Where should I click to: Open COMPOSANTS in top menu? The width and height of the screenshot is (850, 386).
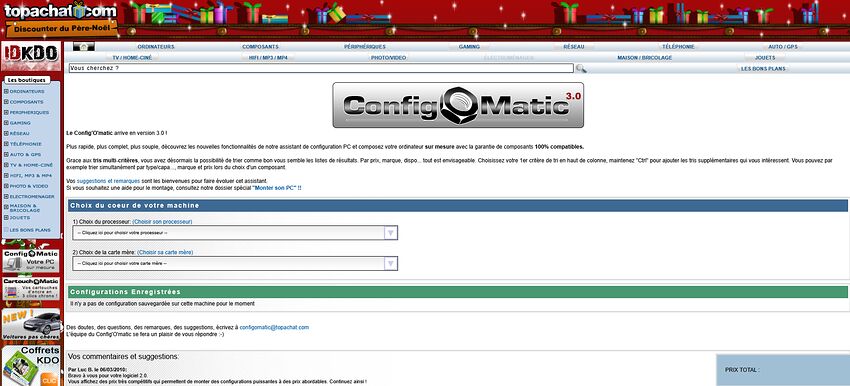[260, 47]
